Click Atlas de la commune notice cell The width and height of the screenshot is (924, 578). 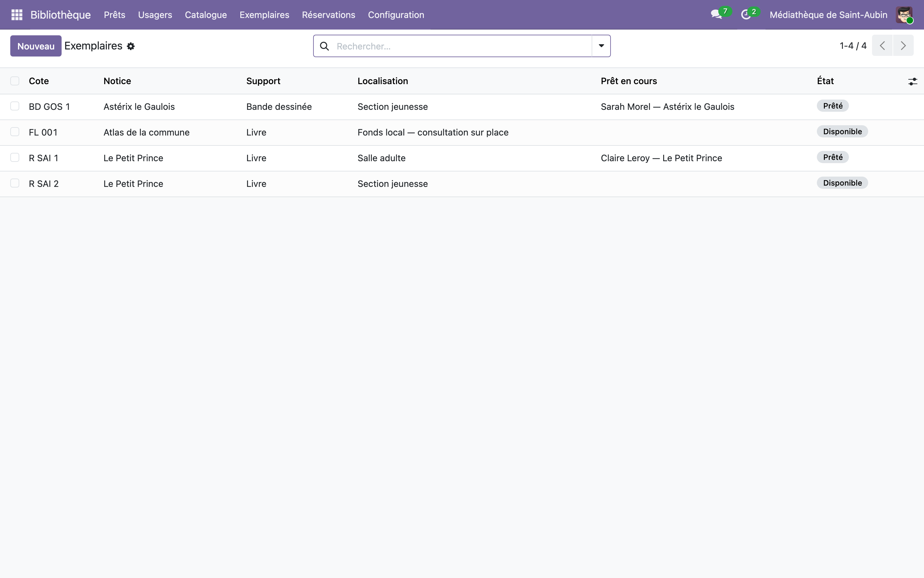click(146, 132)
